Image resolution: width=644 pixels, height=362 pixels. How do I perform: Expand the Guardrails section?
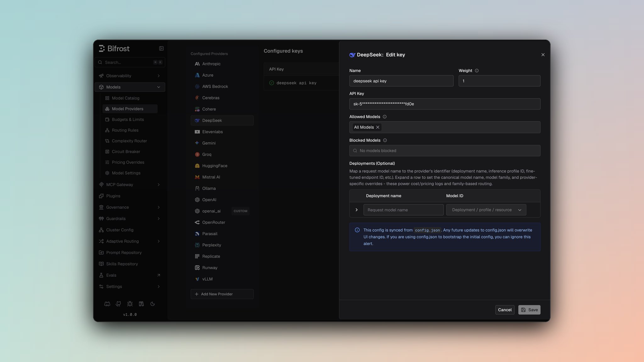(130, 218)
